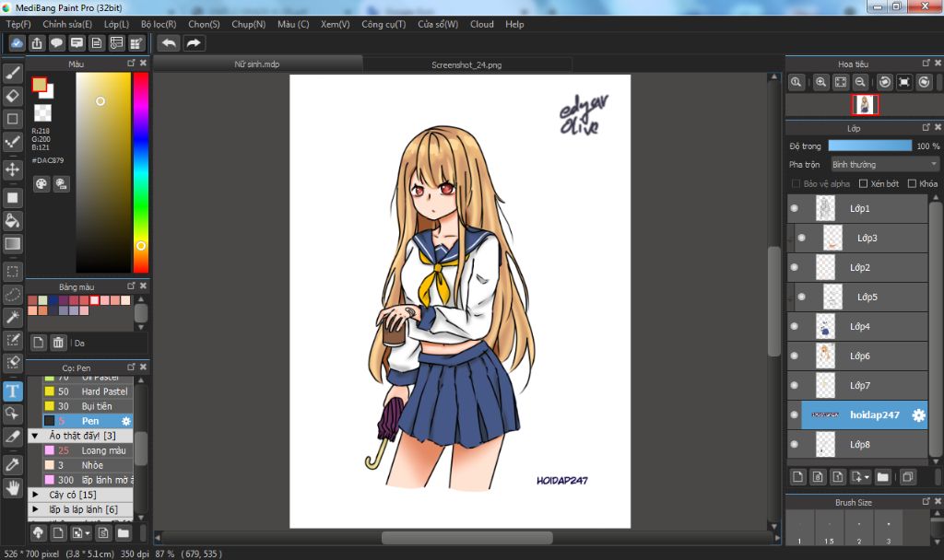Select the Bụi tiên brush
The width and height of the screenshot is (944, 560).
coord(88,406)
